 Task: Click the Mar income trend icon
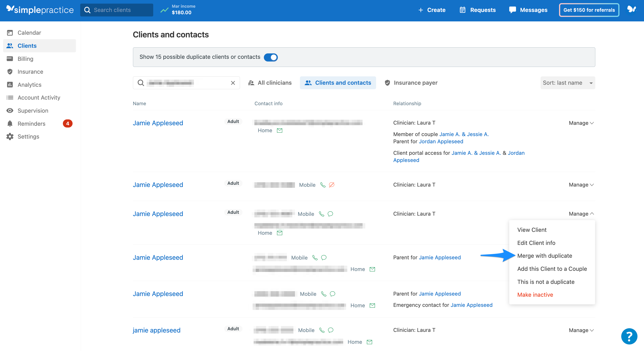point(164,10)
